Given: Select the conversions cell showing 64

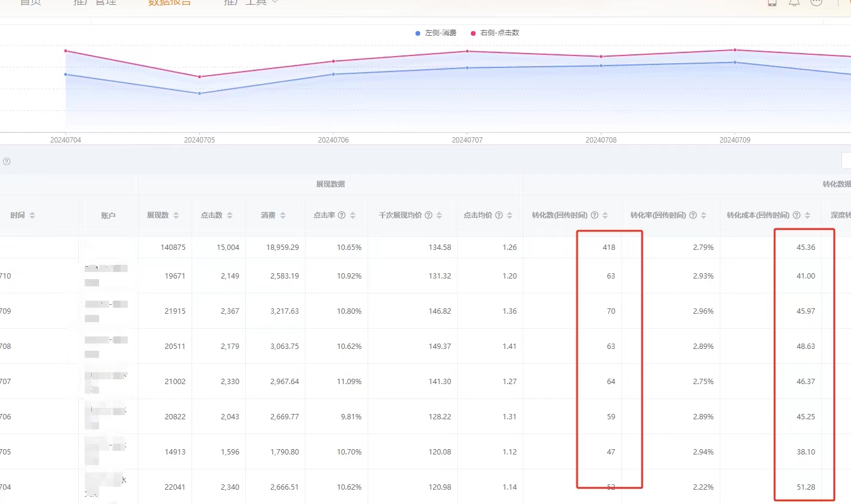Looking at the screenshot, I should (611, 382).
